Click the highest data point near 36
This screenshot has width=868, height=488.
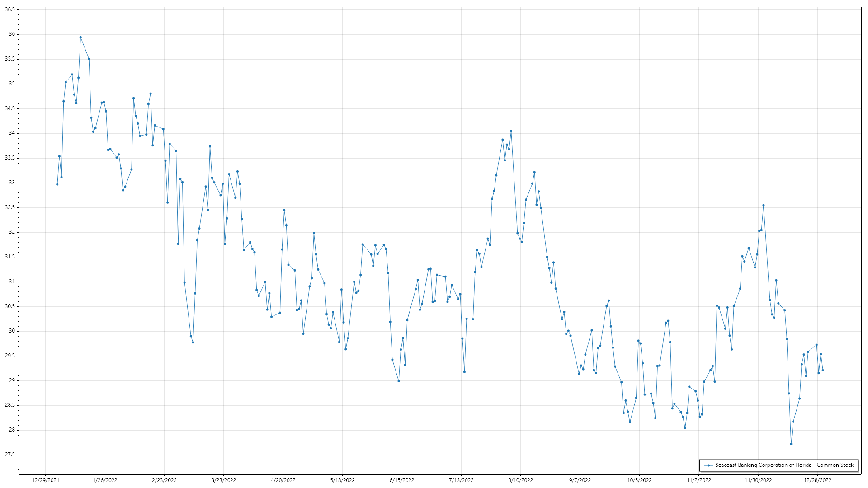tap(80, 38)
